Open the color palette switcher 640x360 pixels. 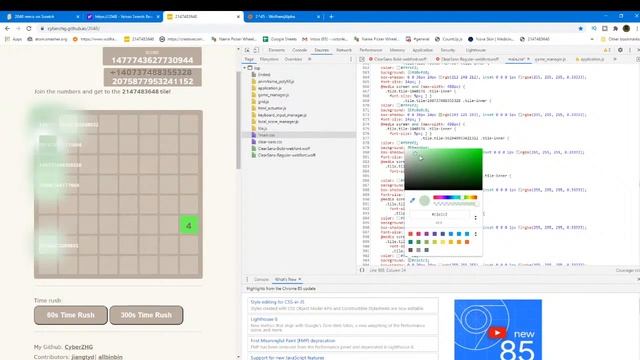pos(476,234)
